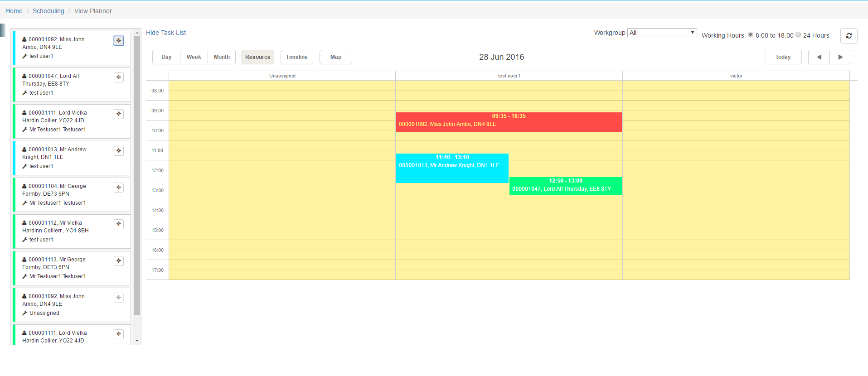Open the red 09:35 - 10:35 appointment
The image size is (868, 376).
(x=509, y=122)
